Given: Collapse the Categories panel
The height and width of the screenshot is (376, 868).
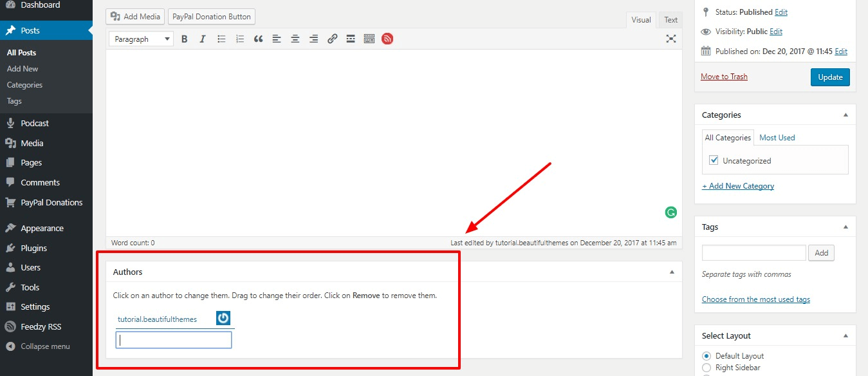Looking at the screenshot, I should pyautogui.click(x=845, y=115).
